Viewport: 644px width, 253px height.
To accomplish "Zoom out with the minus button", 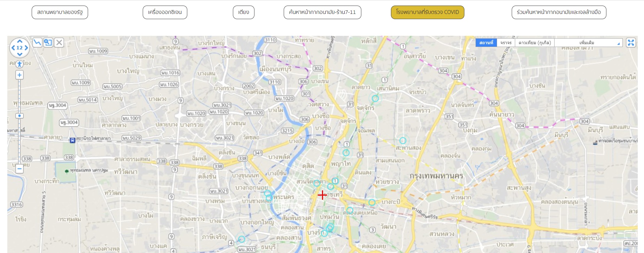I will 19,169.
